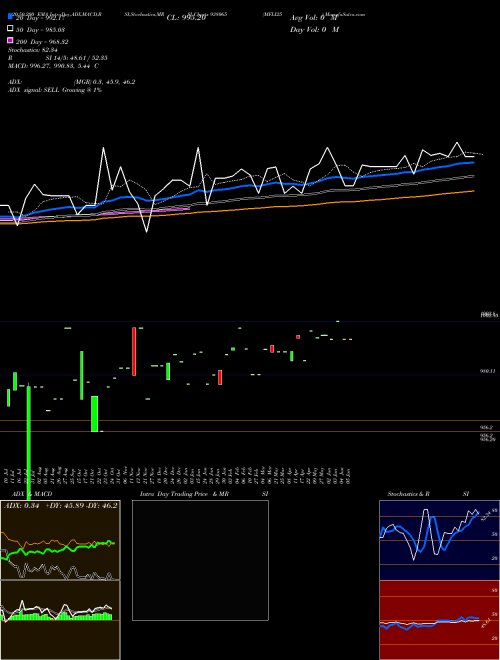
Task: Click the 'ADX: 0.34 +DY: 45.89 -DY: 46.2' readout
Action: tap(61, 505)
